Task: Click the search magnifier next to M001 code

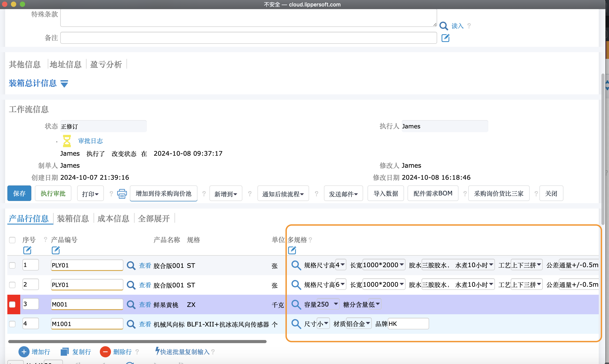Action: [x=131, y=304]
